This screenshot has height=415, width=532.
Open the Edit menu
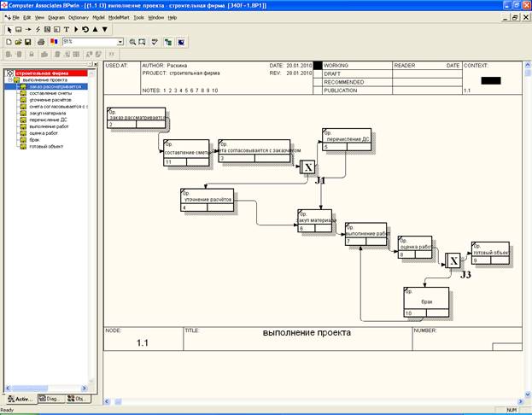click(x=26, y=18)
